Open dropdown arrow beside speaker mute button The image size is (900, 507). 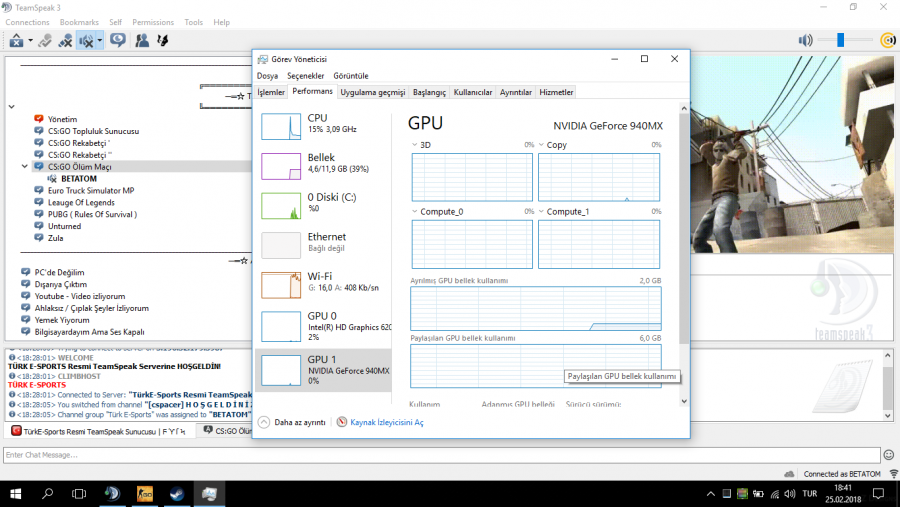99,41
